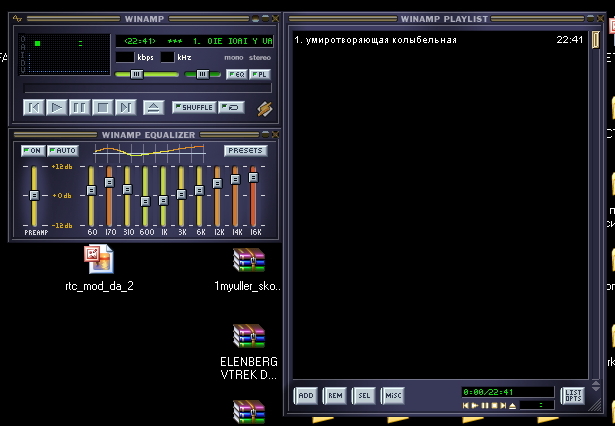This screenshot has height=426, width=615.
Task: Click the Eject open-file button
Action: pos(152,107)
